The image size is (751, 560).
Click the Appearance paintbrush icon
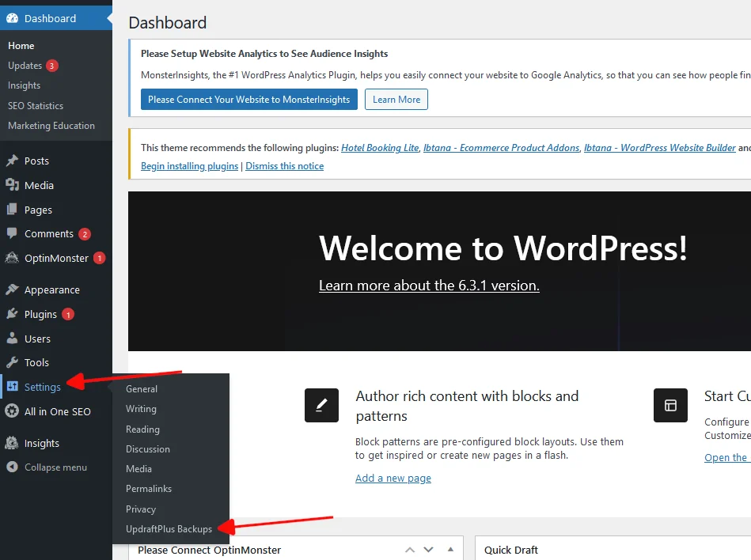pyautogui.click(x=12, y=289)
